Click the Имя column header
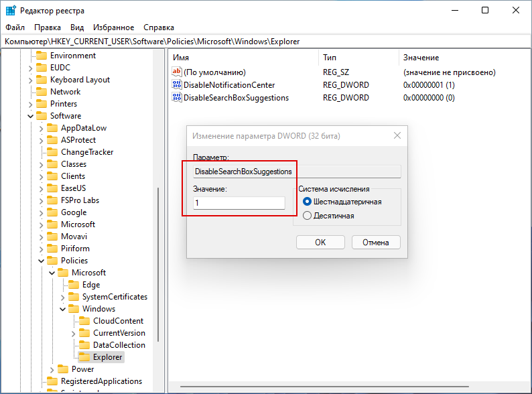This screenshot has width=532, height=394. pos(243,58)
